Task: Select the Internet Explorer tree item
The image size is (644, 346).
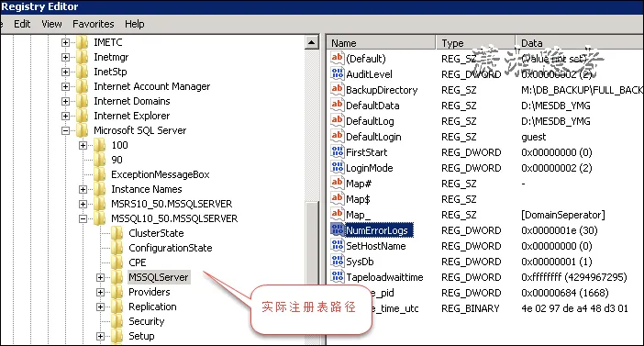Action: pos(132,116)
